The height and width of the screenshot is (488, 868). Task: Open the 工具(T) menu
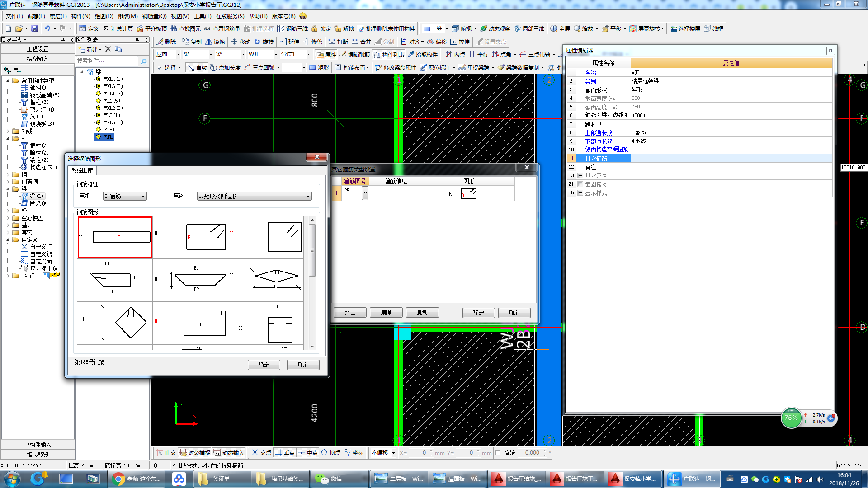[x=203, y=16]
